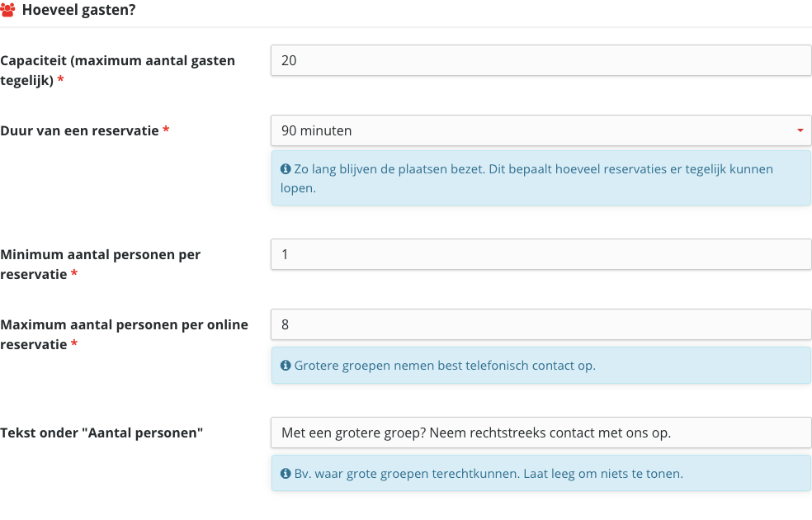Click the Hoeveel gasten? heading
Image resolution: width=812 pixels, height=520 pixels.
[78, 10]
